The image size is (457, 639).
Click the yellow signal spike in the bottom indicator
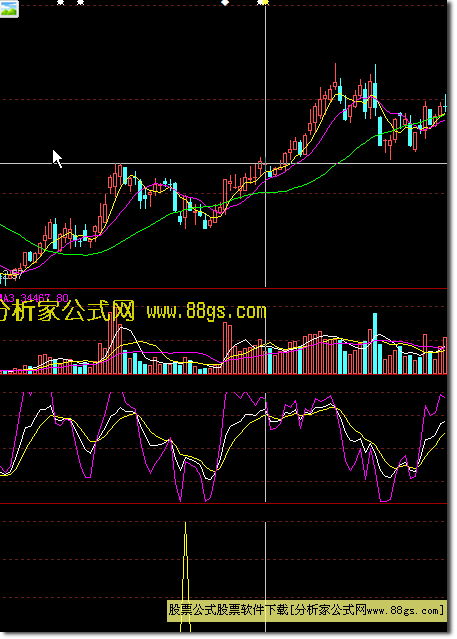click(185, 577)
